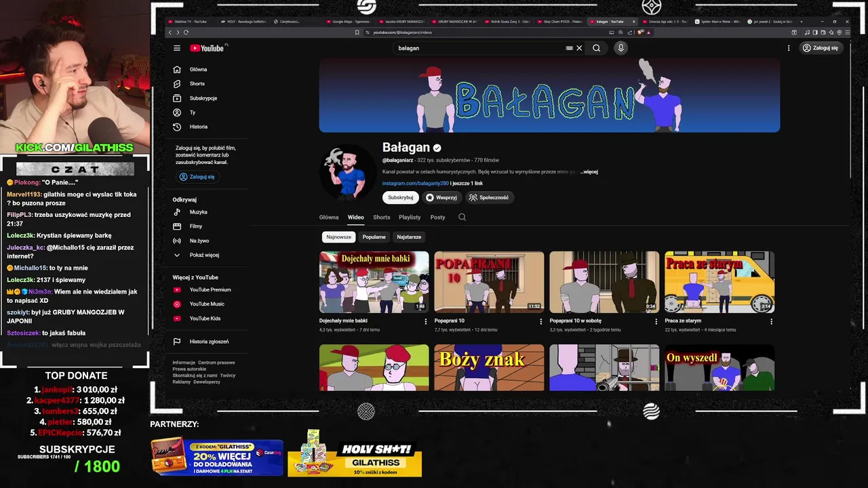Switch to the channel Shorts tab
Image resolution: width=868 pixels, height=488 pixels.
(382, 218)
